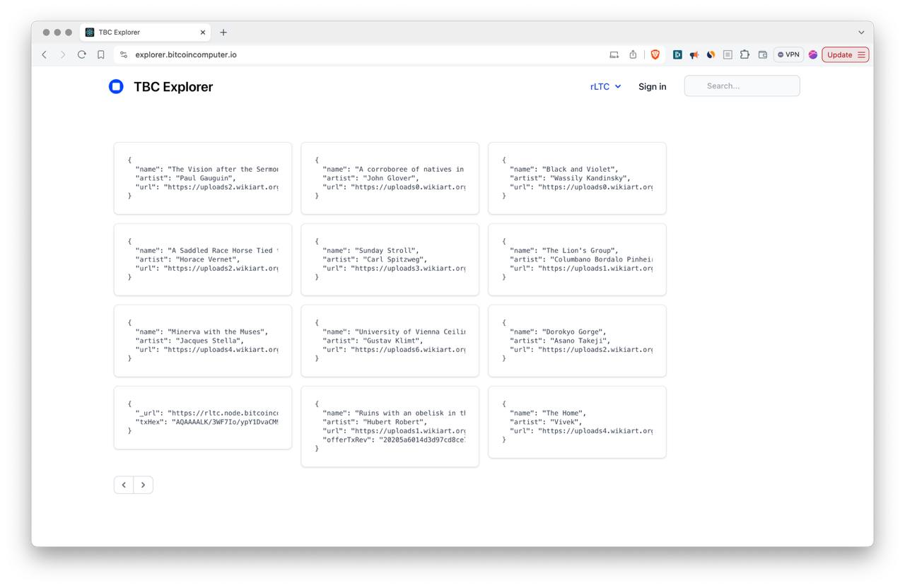
Task: Click the orange and navy circle extension icon
Action: pyautogui.click(x=711, y=54)
